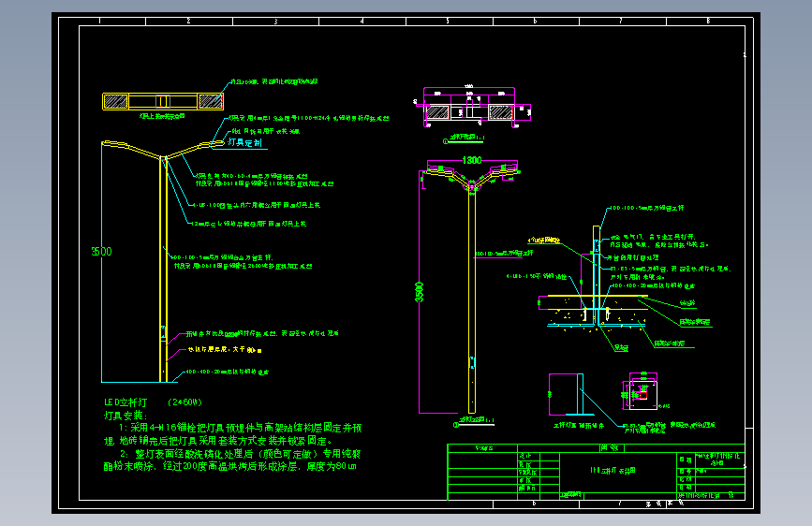Click the note line ending '厚度为80 um'

tap(230, 466)
